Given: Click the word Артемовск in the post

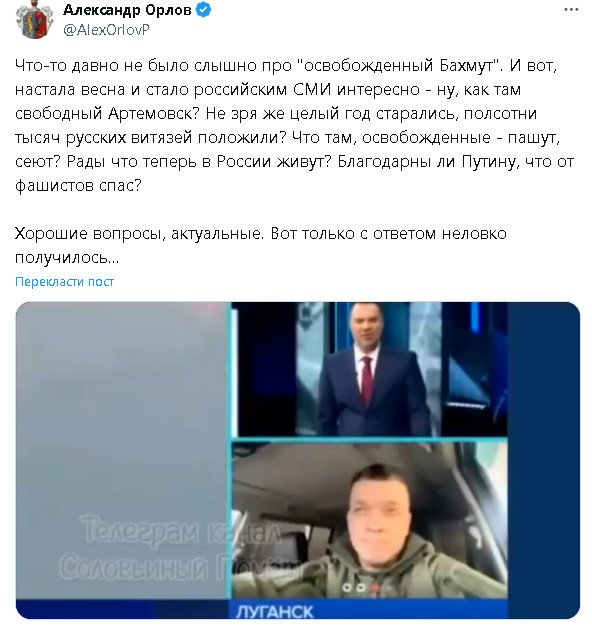Looking at the screenshot, I should 150,114.
